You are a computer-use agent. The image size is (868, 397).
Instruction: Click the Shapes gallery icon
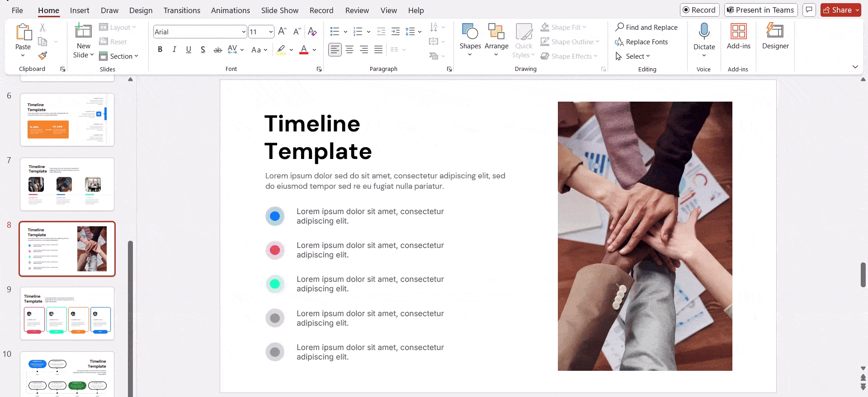(x=470, y=32)
